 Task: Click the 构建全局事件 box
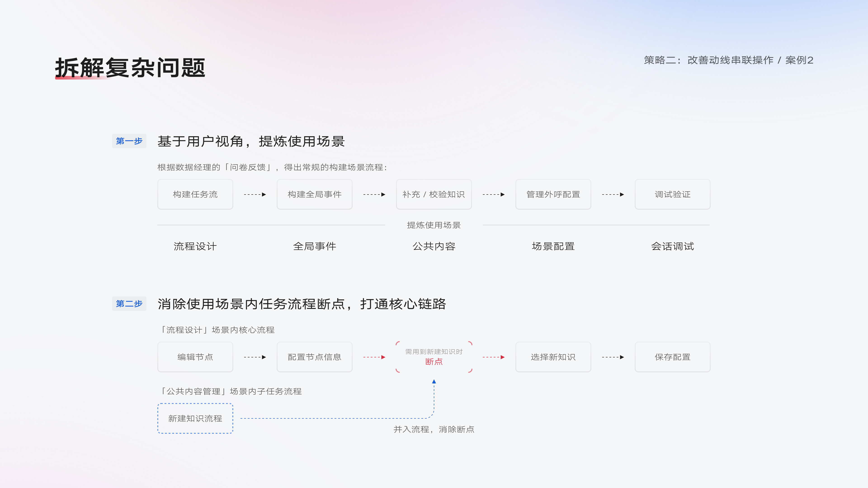coord(314,194)
